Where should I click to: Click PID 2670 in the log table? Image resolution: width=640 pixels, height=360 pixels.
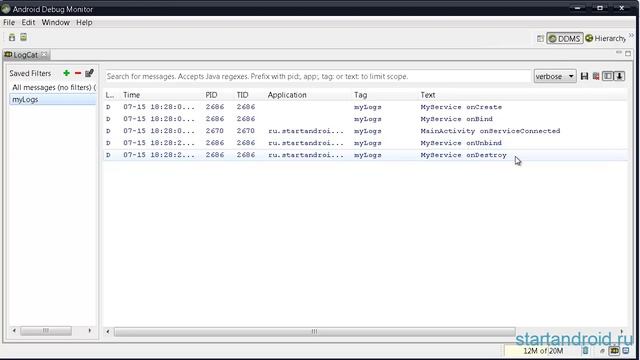coord(215,131)
